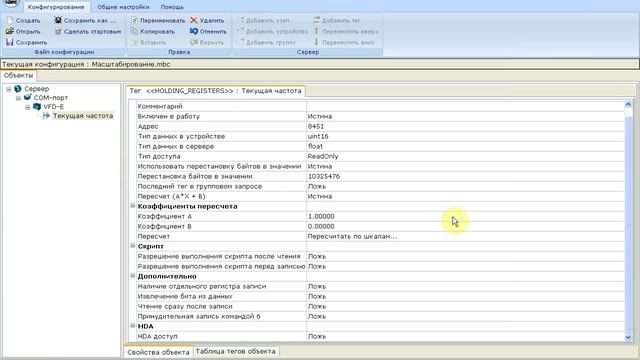Select the Объекты tab

[x=18, y=76]
